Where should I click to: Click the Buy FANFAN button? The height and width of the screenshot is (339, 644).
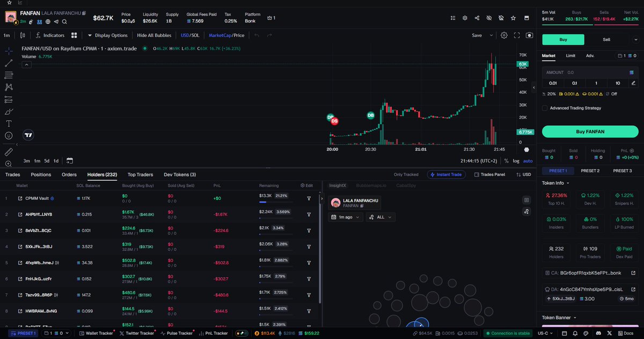pos(590,132)
